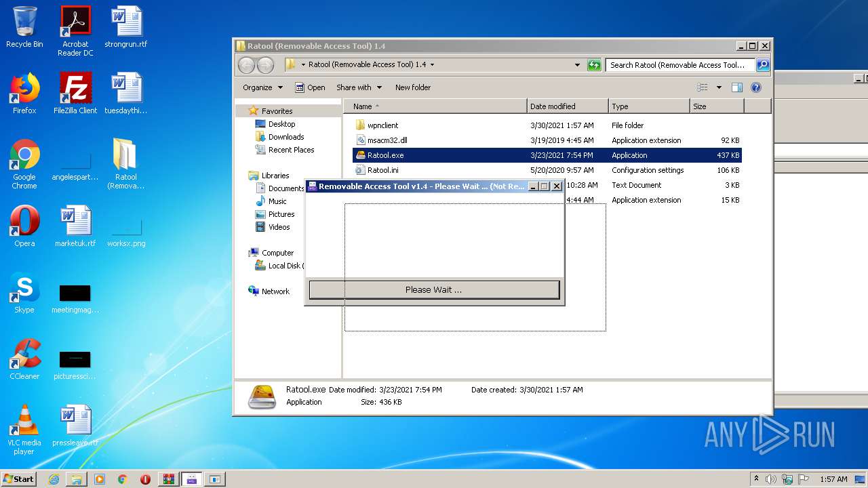Expand the view options arrow
The image size is (868, 488).
719,87
